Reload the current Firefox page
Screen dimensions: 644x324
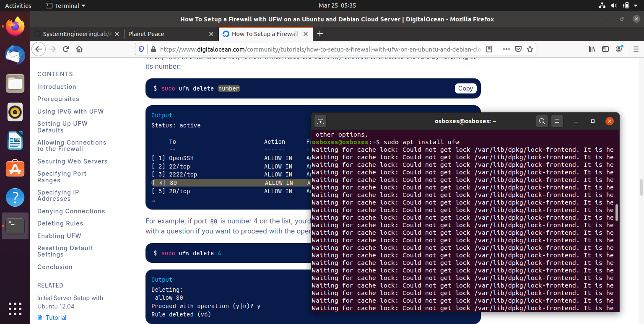66,49
